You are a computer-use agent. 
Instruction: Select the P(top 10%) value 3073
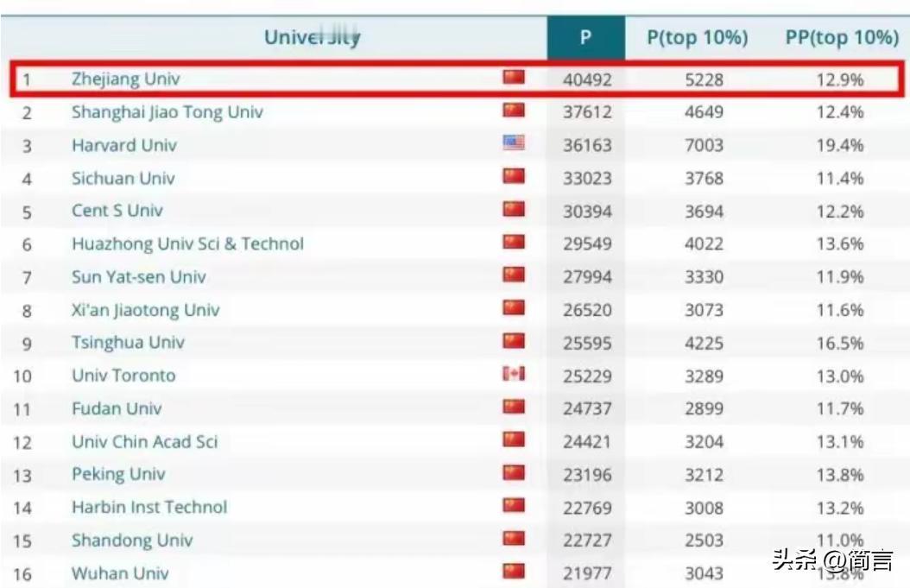pyautogui.click(x=704, y=310)
